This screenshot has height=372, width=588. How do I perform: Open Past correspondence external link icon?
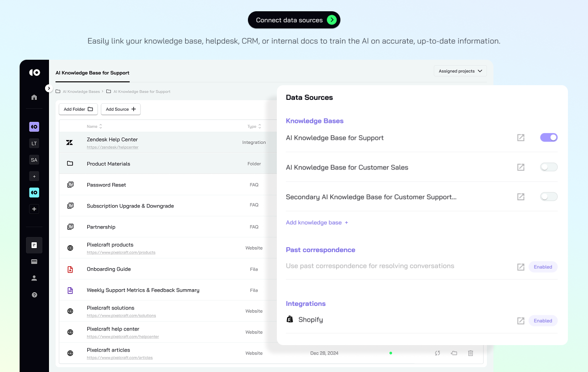coord(521,267)
